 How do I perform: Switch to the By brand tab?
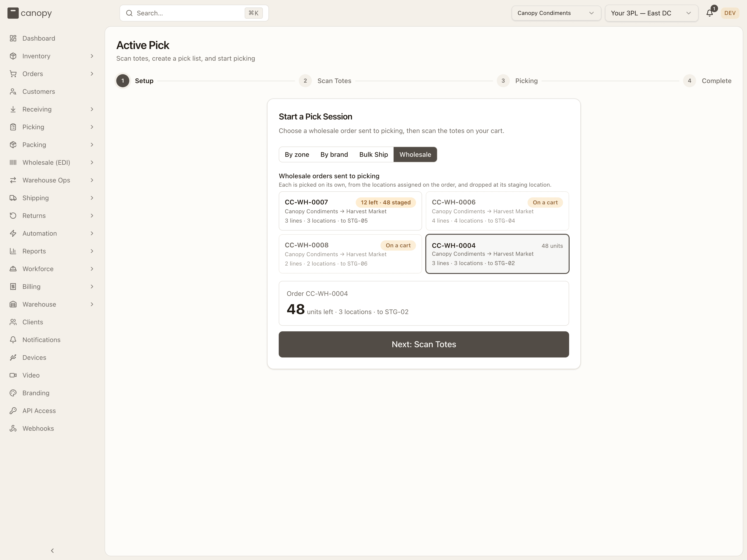pos(334,155)
